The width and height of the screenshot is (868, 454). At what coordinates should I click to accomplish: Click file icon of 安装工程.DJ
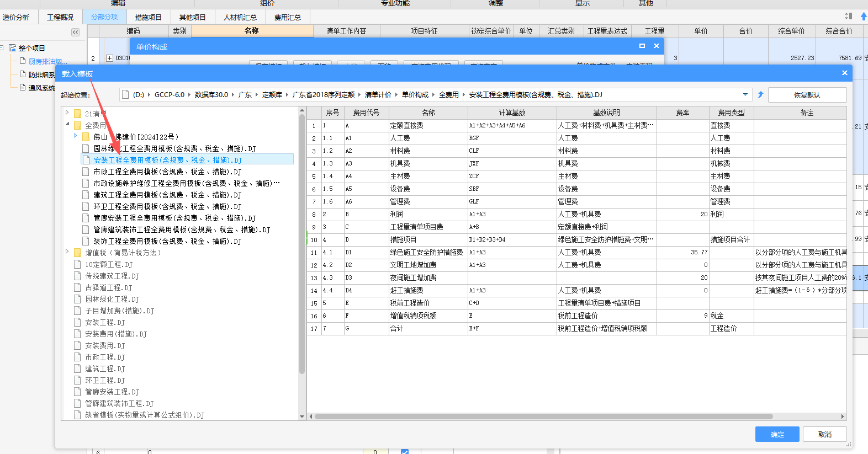coord(77,322)
